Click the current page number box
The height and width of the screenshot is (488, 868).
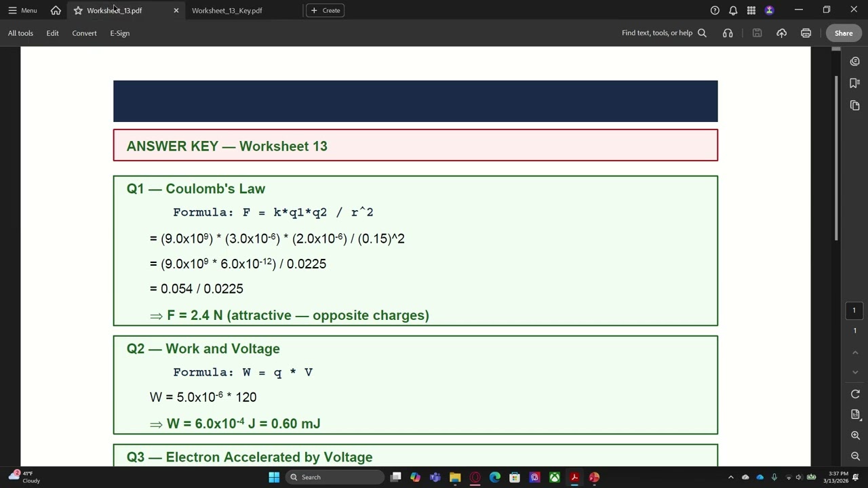point(854,310)
